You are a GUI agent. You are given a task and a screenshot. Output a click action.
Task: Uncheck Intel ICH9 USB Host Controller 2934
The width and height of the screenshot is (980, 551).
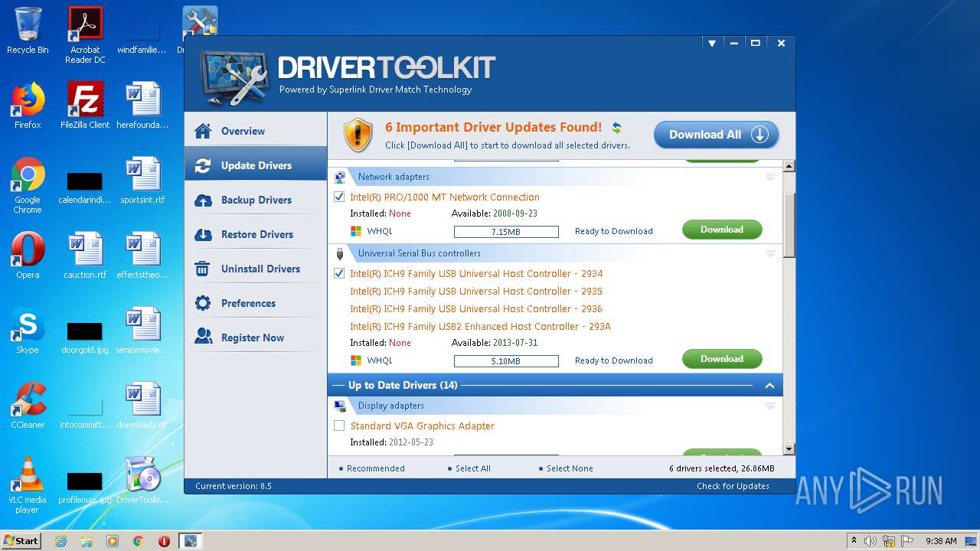(x=339, y=273)
